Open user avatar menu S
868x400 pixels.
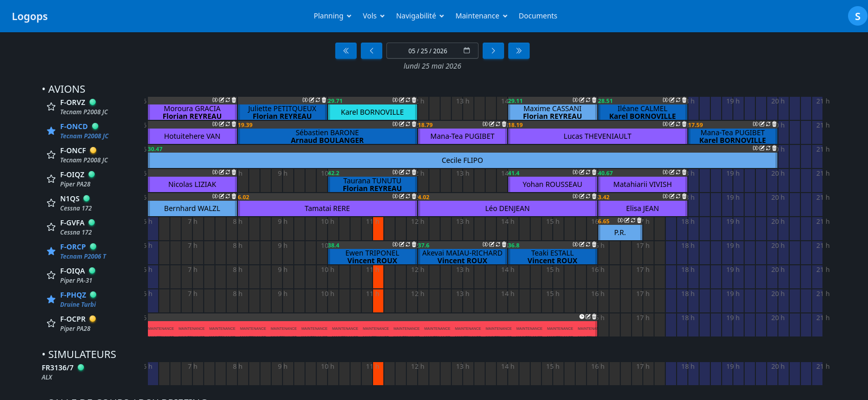(858, 16)
